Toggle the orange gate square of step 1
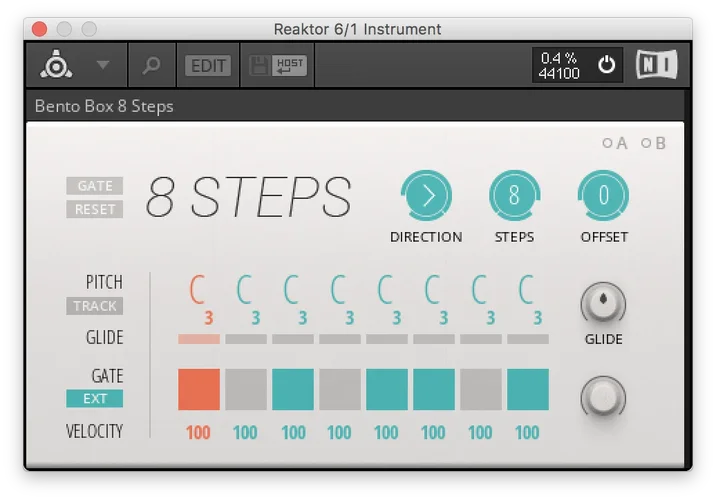 [x=199, y=389]
